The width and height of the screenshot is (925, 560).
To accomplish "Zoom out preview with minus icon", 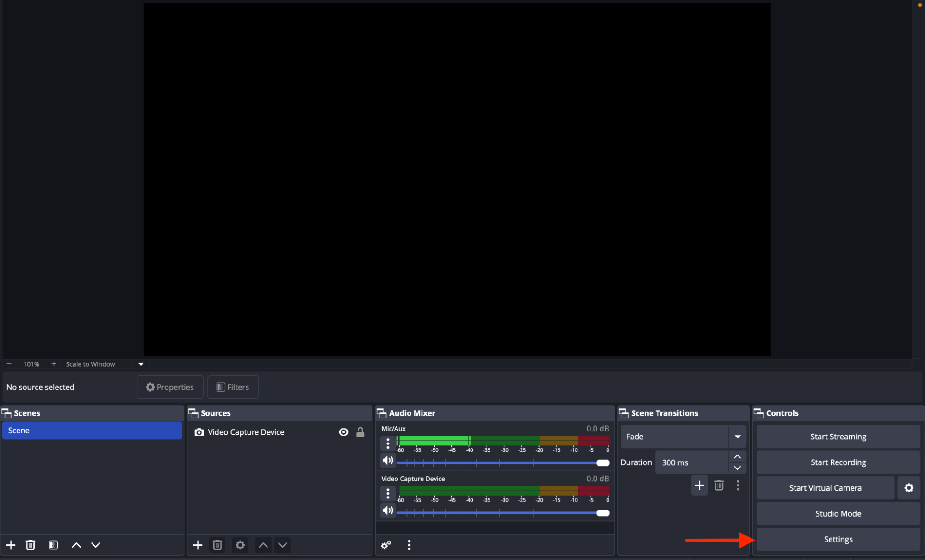I will coord(9,364).
